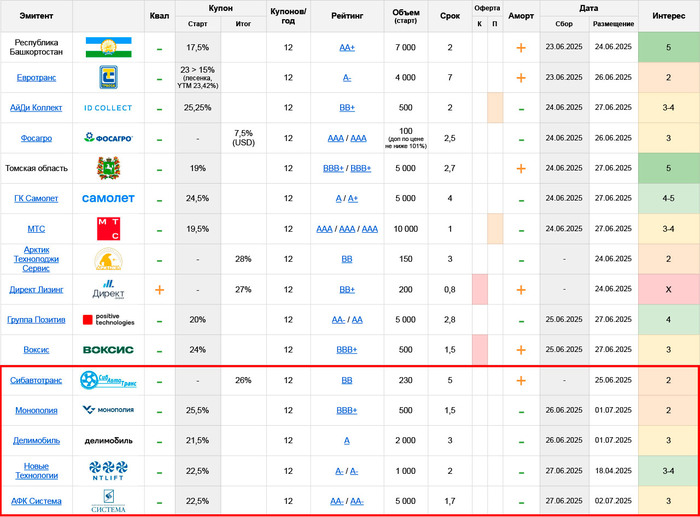Open the Группа Позитив issuer link
The width and height of the screenshot is (700, 517).
coord(36,320)
